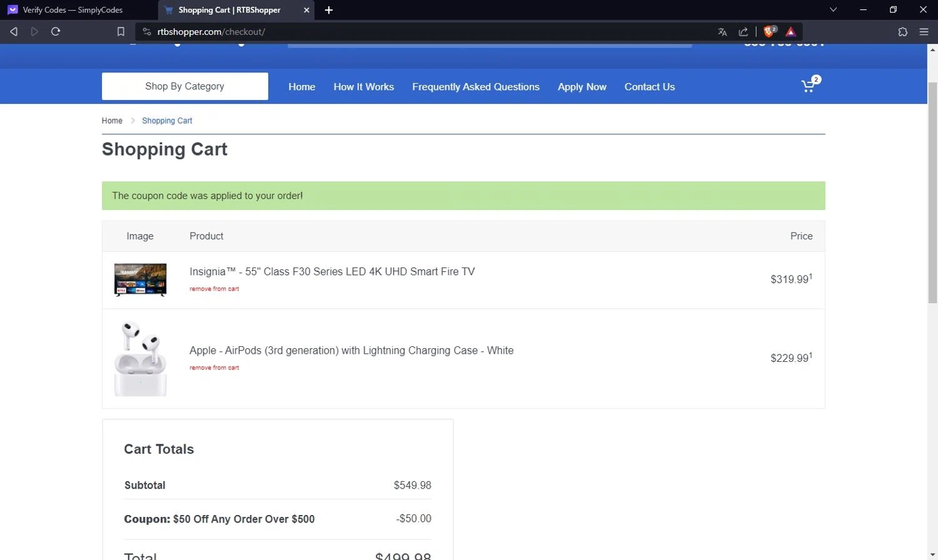Minimize the browser window
Image resolution: width=938 pixels, height=560 pixels.
[863, 9]
